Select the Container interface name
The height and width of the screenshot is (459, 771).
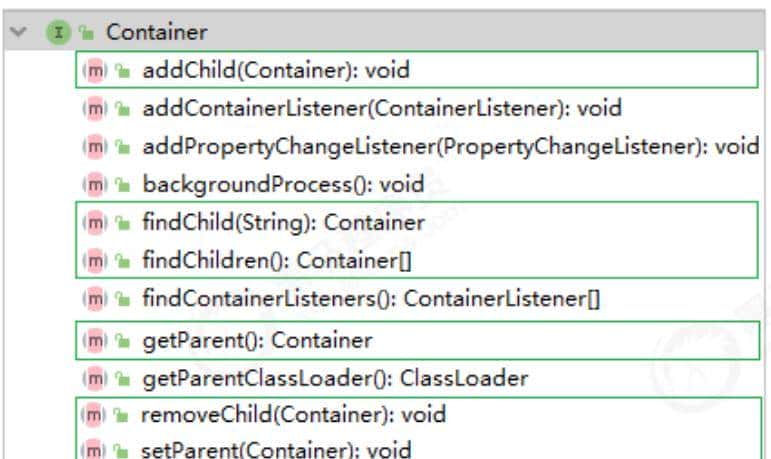tap(156, 32)
